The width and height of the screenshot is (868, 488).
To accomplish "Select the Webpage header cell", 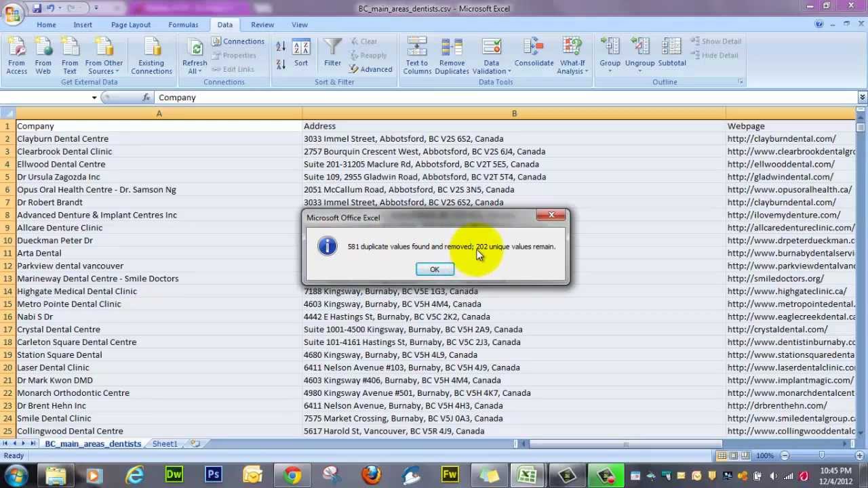I will (x=791, y=126).
